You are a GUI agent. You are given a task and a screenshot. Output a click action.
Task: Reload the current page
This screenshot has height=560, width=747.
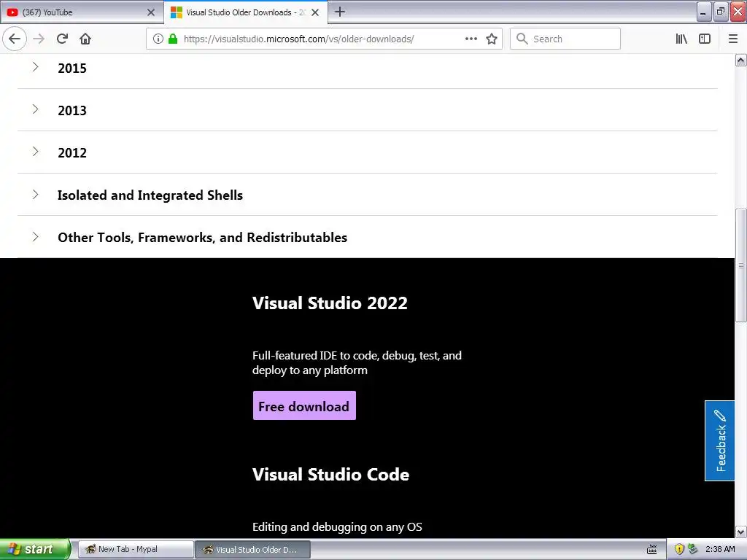click(62, 39)
